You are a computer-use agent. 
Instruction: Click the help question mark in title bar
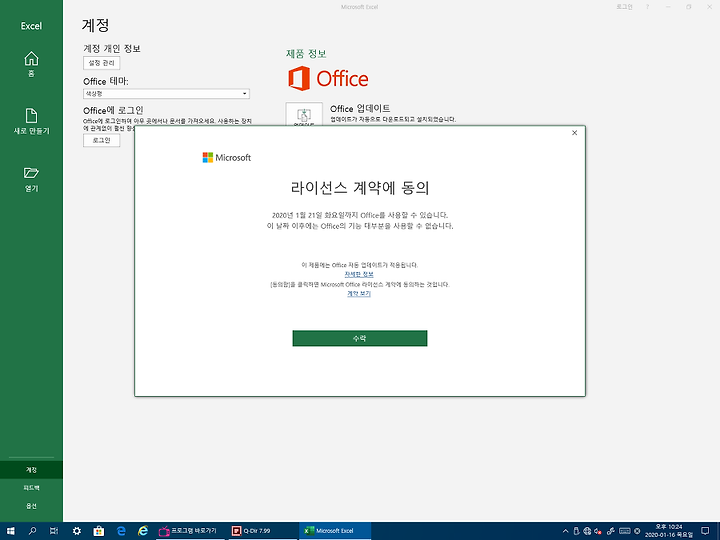tap(647, 7)
